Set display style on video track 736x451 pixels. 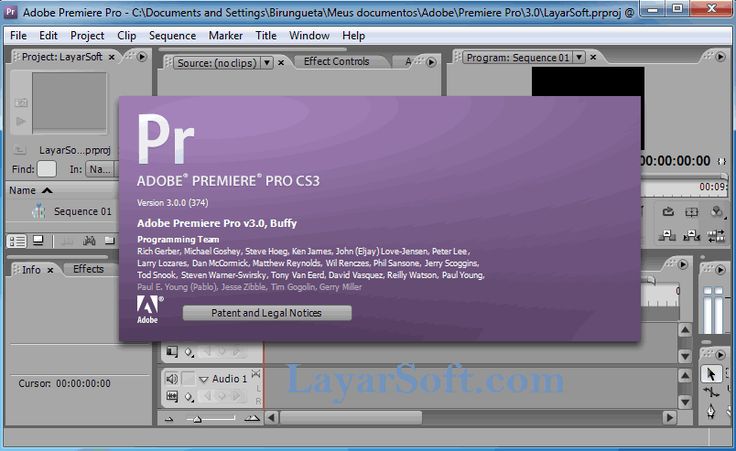pyautogui.click(x=172, y=352)
